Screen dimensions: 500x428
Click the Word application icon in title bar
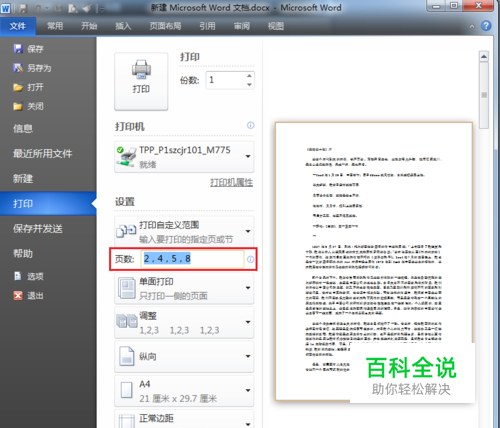[x=5, y=8]
